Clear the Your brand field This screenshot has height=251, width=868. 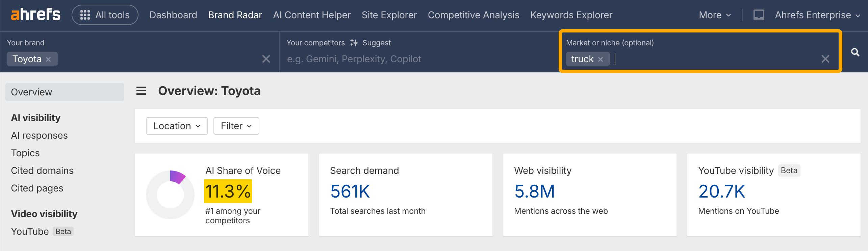point(266,59)
